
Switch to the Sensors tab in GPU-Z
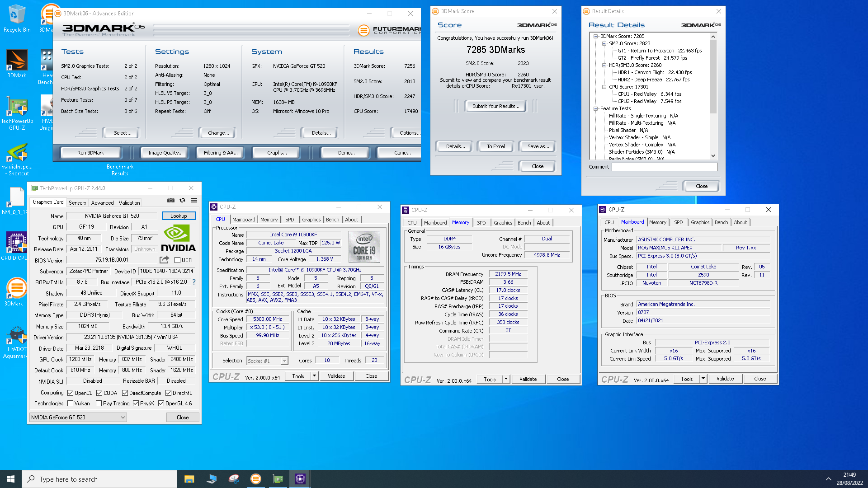(x=77, y=203)
